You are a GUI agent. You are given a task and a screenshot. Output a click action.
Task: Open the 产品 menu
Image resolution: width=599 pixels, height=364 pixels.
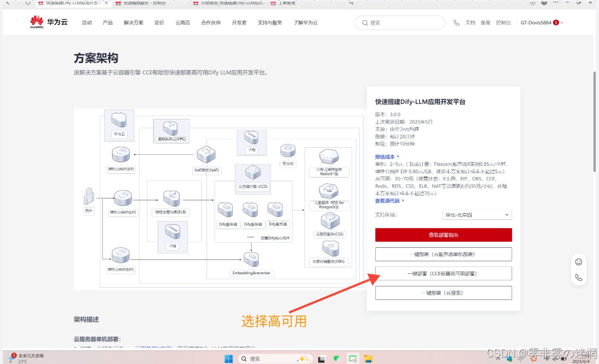point(108,23)
